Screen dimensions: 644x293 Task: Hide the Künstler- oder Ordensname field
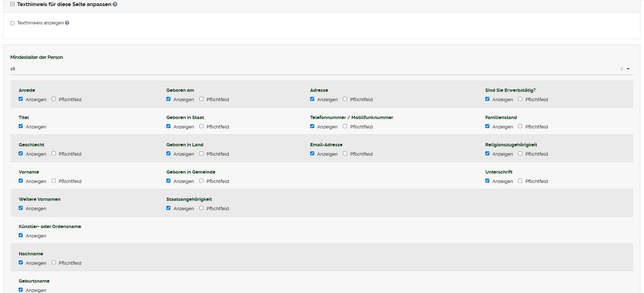coord(21,235)
